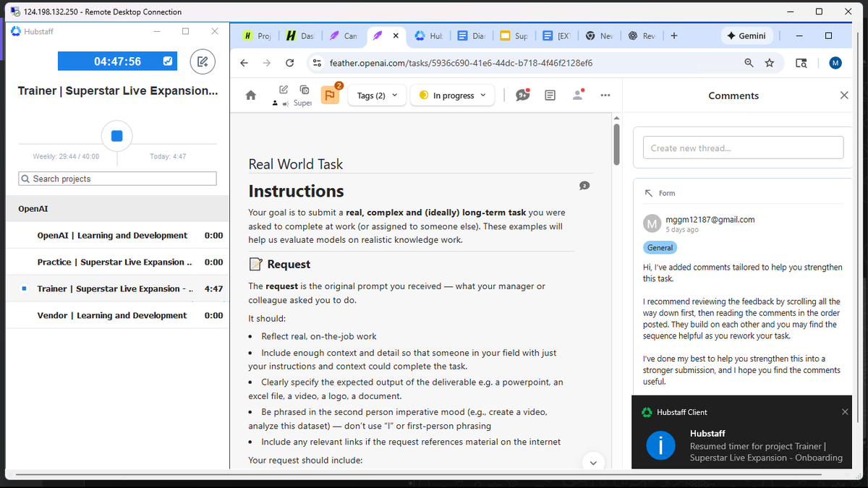The width and height of the screenshot is (868, 488).
Task: Go back in the browser
Action: click(244, 63)
